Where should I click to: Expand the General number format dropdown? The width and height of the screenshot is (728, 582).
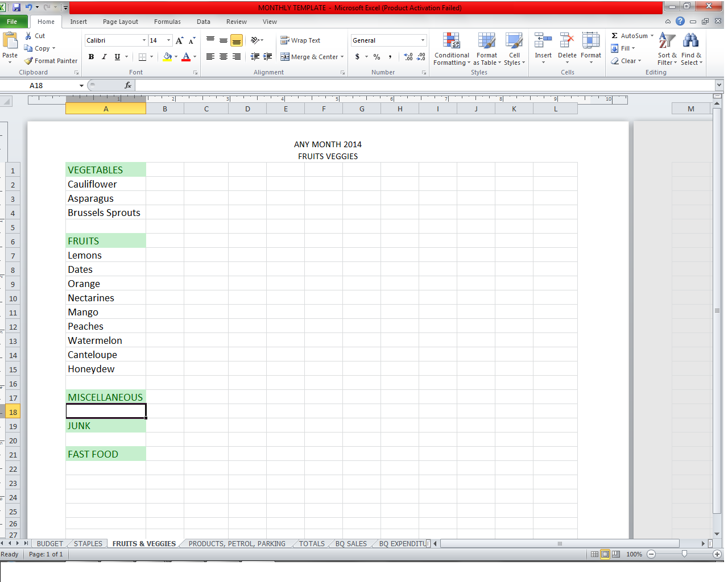tap(423, 40)
